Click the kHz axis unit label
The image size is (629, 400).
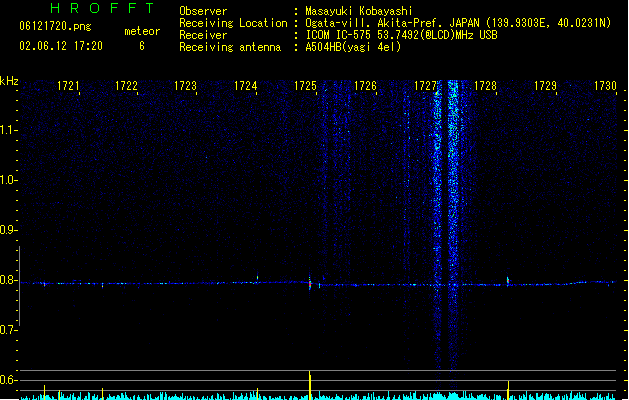9,81
